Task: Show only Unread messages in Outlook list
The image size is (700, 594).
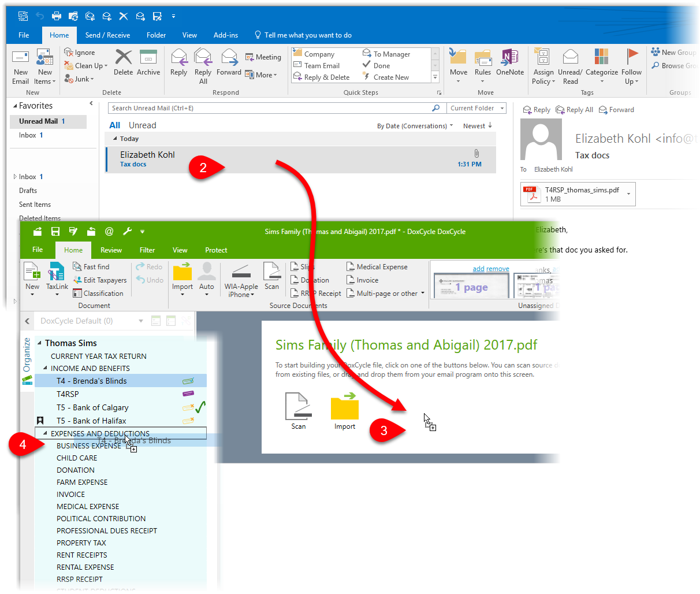Action: 142,125
